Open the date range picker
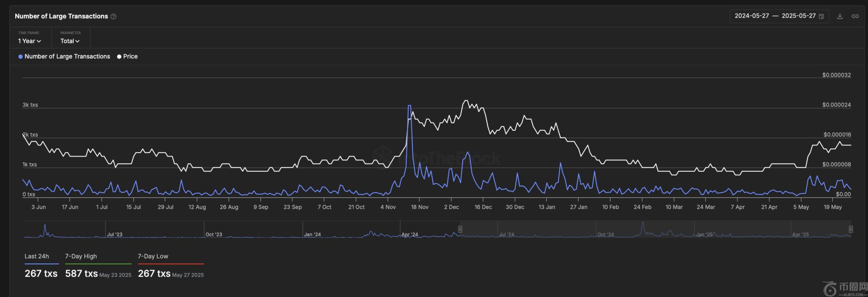868x297 pixels. [x=775, y=16]
